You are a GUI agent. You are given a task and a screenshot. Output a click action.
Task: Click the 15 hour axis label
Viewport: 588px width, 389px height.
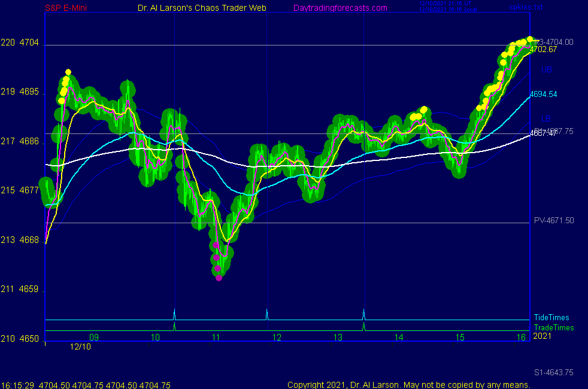pyautogui.click(x=460, y=338)
